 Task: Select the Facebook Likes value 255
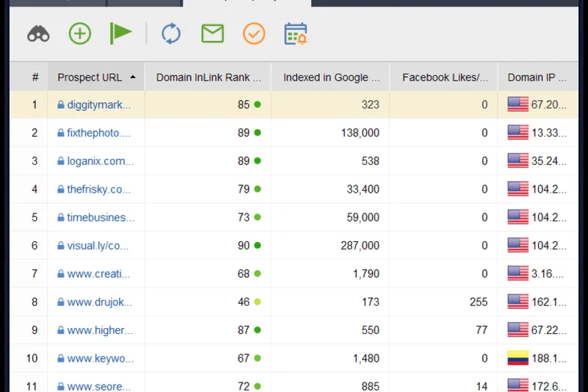[x=478, y=302]
